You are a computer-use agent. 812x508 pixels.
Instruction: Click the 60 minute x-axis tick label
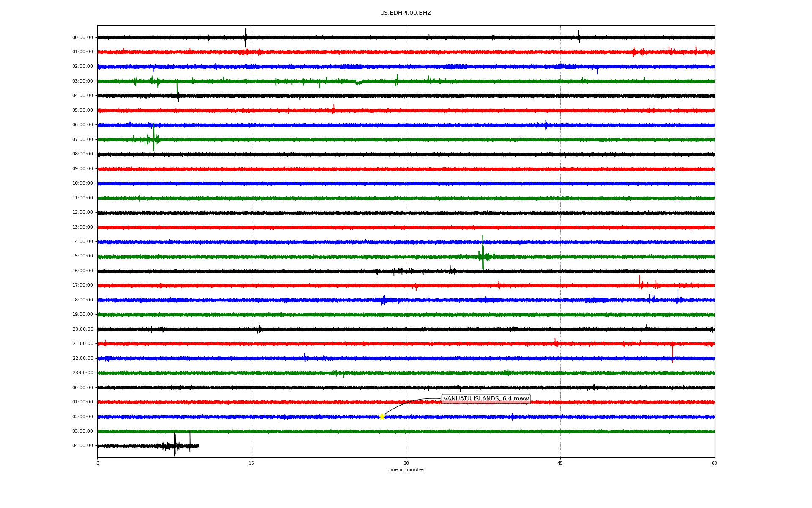click(714, 463)
